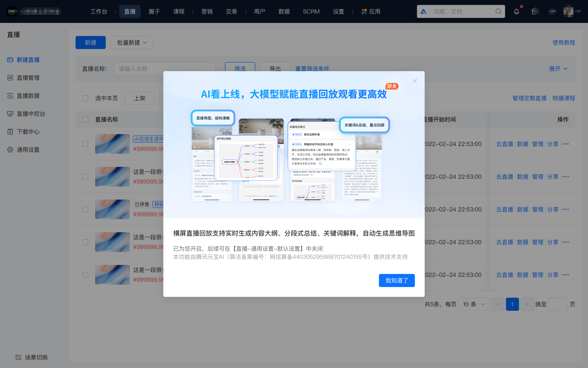This screenshot has height=368, width=588.
Task: Open more actions for AI总结生成中 row
Action: click(565, 144)
